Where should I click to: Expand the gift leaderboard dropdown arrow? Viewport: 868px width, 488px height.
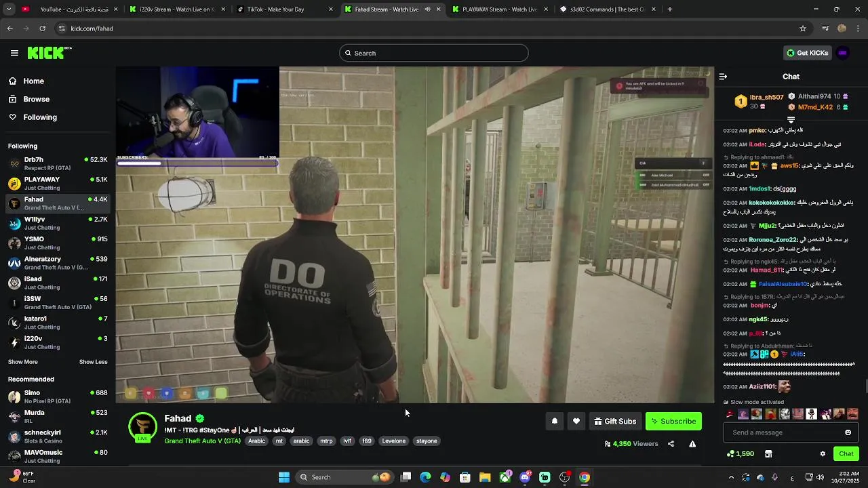(x=791, y=120)
